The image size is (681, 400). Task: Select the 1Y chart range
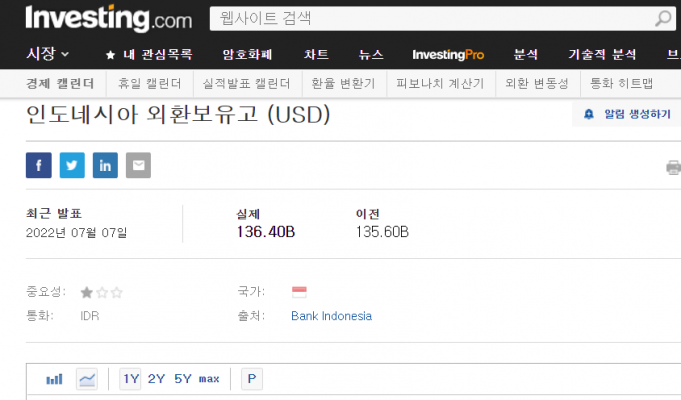pos(130,379)
